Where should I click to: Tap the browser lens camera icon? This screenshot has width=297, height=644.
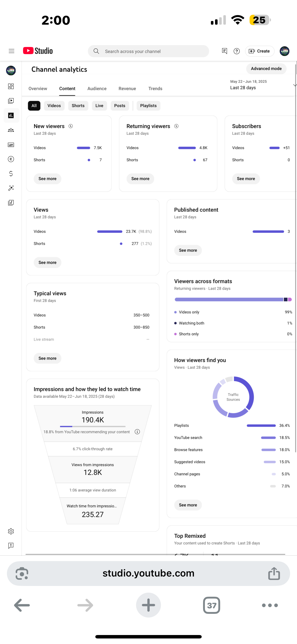pyautogui.click(x=22, y=573)
